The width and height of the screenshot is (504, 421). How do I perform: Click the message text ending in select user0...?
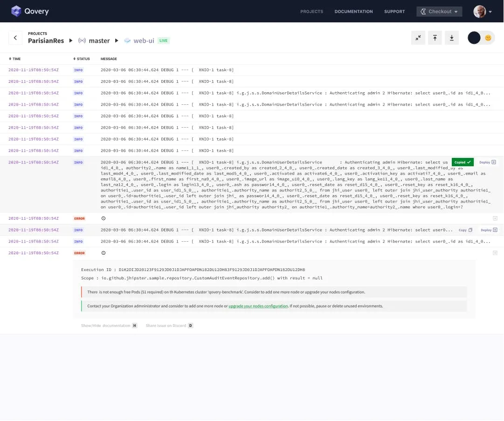click(276, 230)
